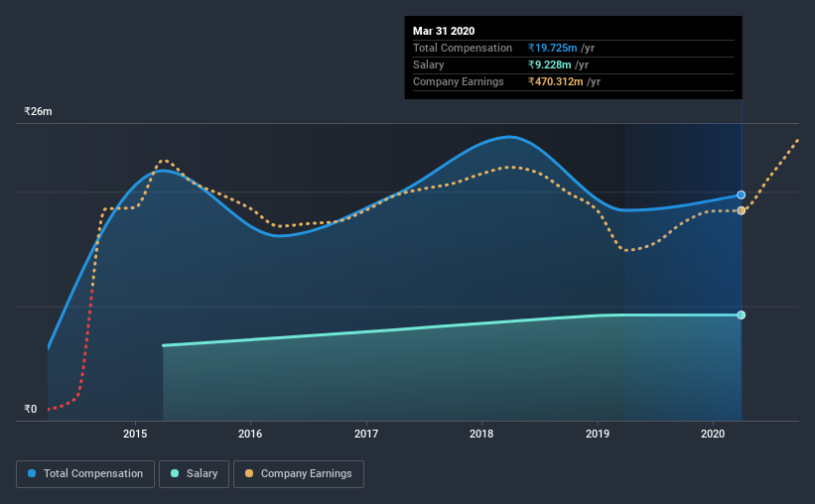This screenshot has height=504, width=815.
Task: Click the 2015 x-axis label
Action: tap(135, 434)
